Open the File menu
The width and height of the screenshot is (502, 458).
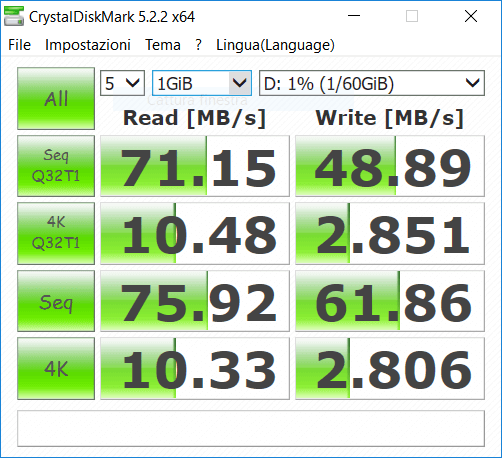19,45
